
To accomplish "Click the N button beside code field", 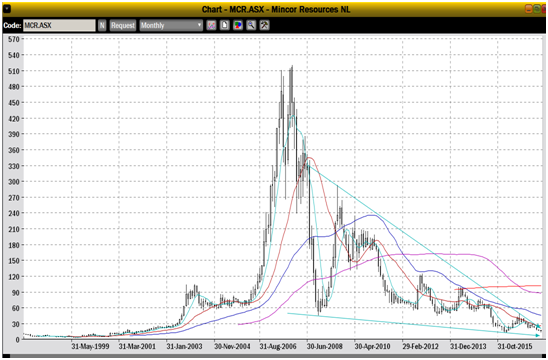I will (102, 25).
